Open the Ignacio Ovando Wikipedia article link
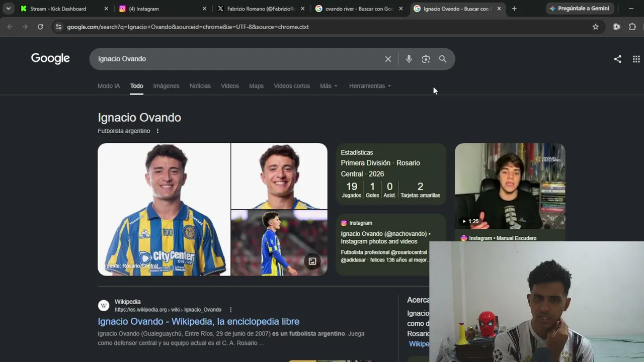The image size is (644, 362). [198, 321]
